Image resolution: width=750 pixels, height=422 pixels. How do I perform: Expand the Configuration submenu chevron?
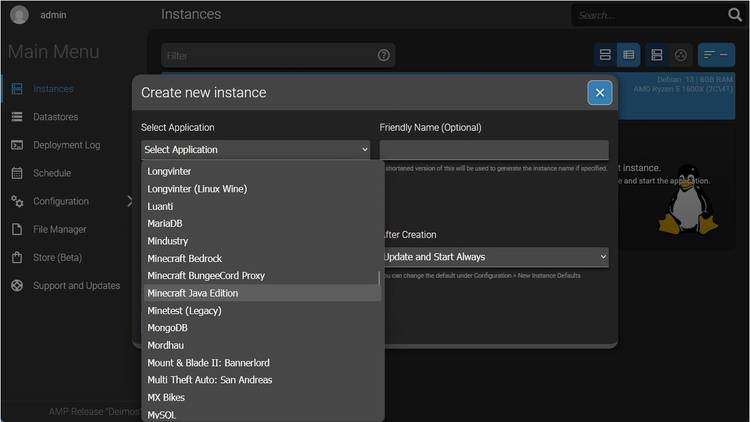(130, 201)
